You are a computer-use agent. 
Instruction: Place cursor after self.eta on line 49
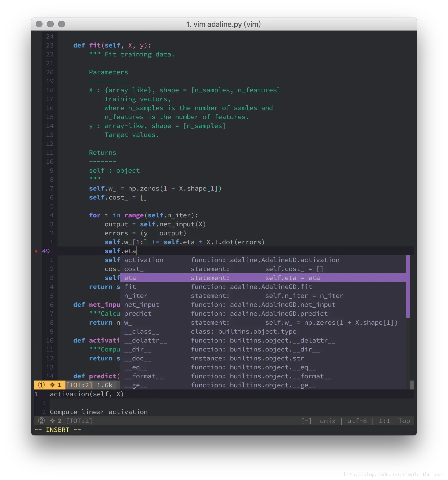tap(136, 251)
